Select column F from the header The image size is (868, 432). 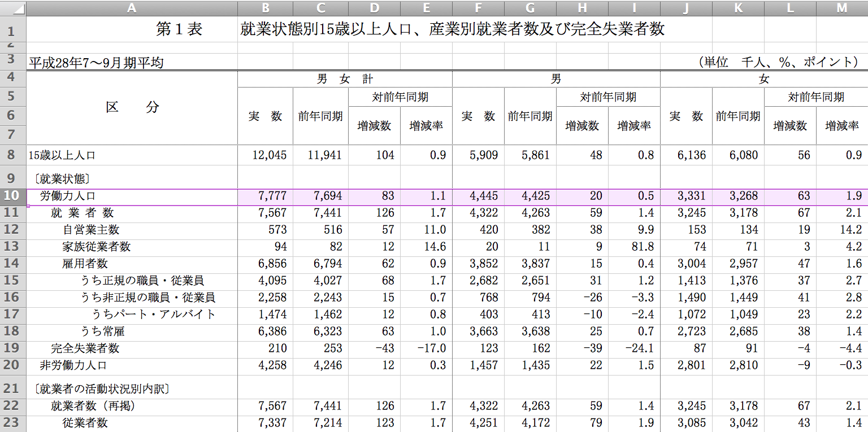pyautogui.click(x=478, y=8)
